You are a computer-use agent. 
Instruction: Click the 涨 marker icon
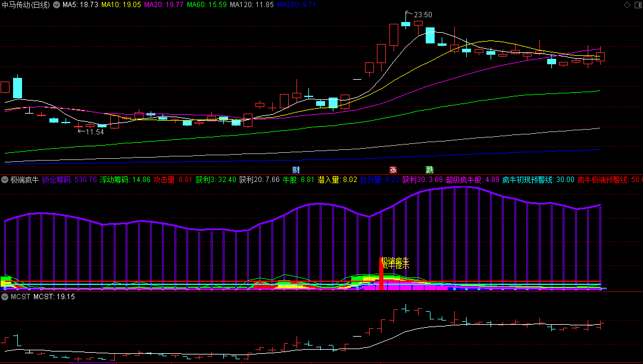pyautogui.click(x=394, y=170)
